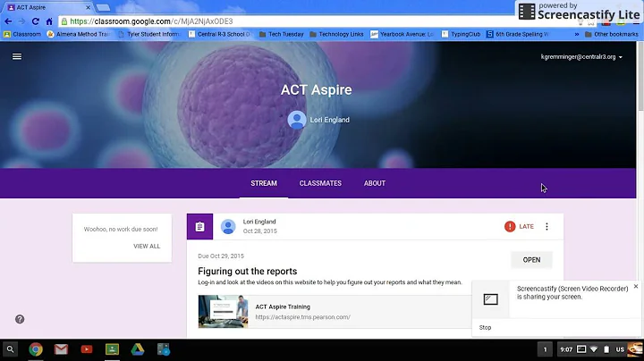This screenshot has height=361, width=644.
Task: Click the US keyboard layout indicator
Action: (620, 349)
